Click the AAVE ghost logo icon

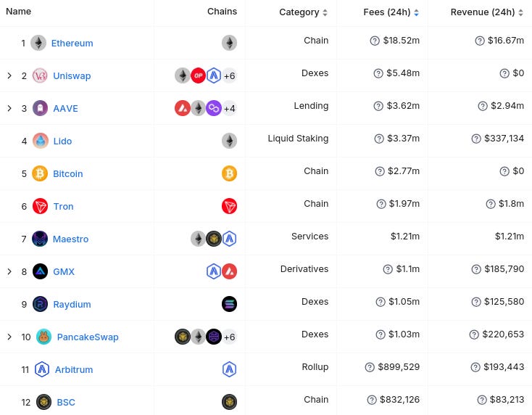pyautogui.click(x=40, y=108)
